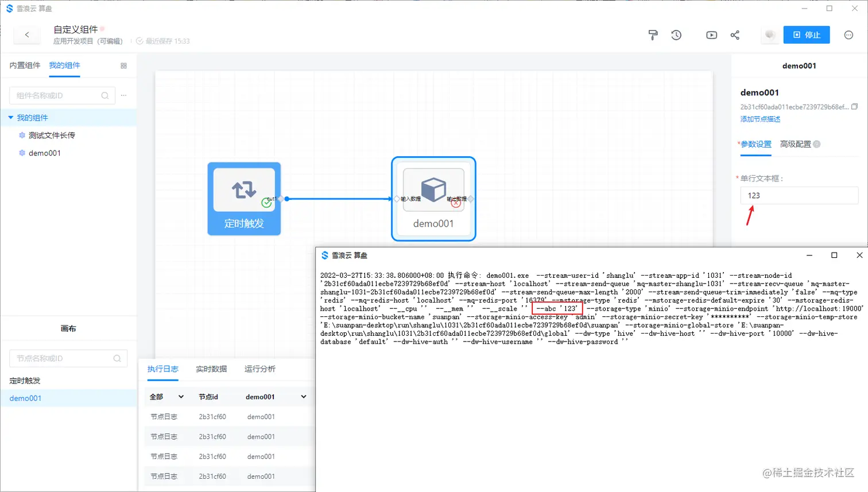Minimize the 雪浪云 算盘 log window

809,255
